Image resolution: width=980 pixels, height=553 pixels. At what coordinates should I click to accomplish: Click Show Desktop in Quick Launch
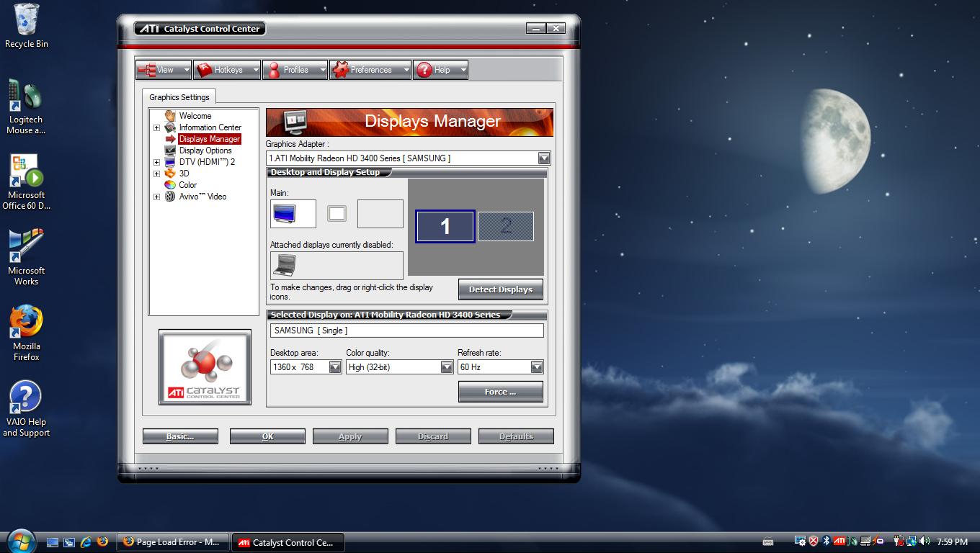[53, 542]
